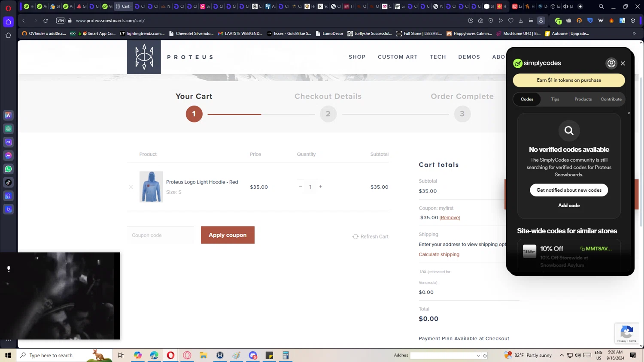
Task: Open the SHOP menu
Action: (x=357, y=57)
